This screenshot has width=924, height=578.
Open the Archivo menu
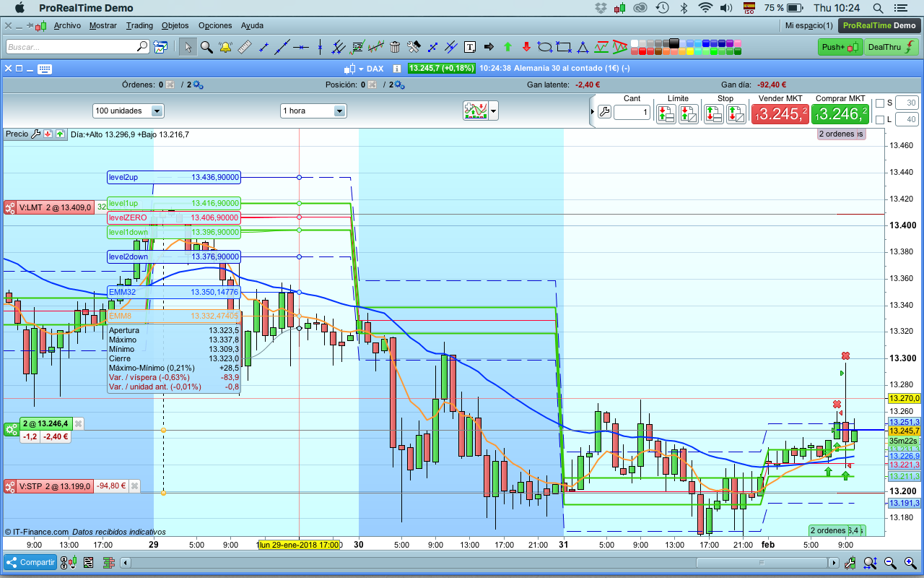(x=67, y=25)
